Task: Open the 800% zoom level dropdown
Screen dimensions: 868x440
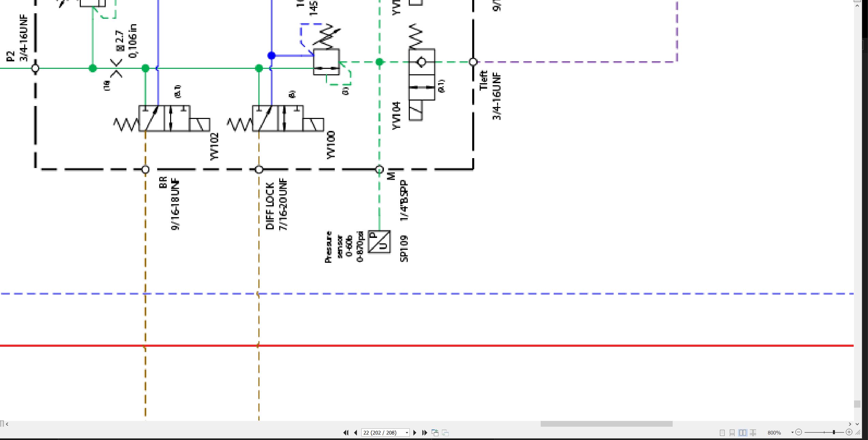Action: point(792,433)
